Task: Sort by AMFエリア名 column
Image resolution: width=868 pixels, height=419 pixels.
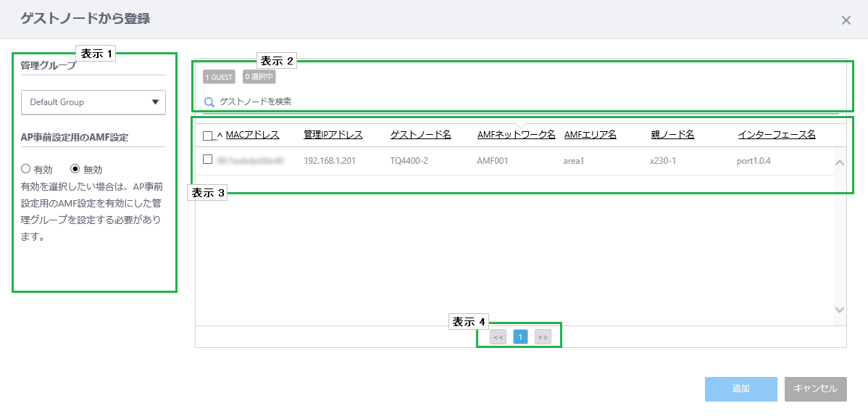Action: 591,135
